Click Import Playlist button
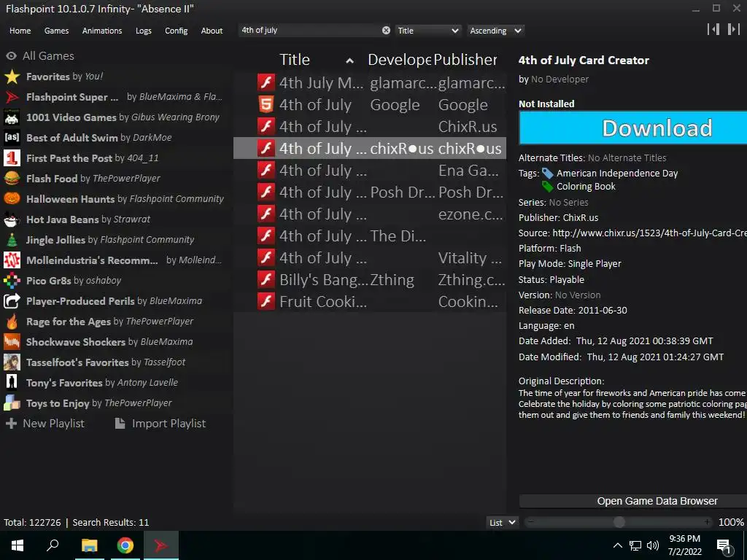 (160, 424)
